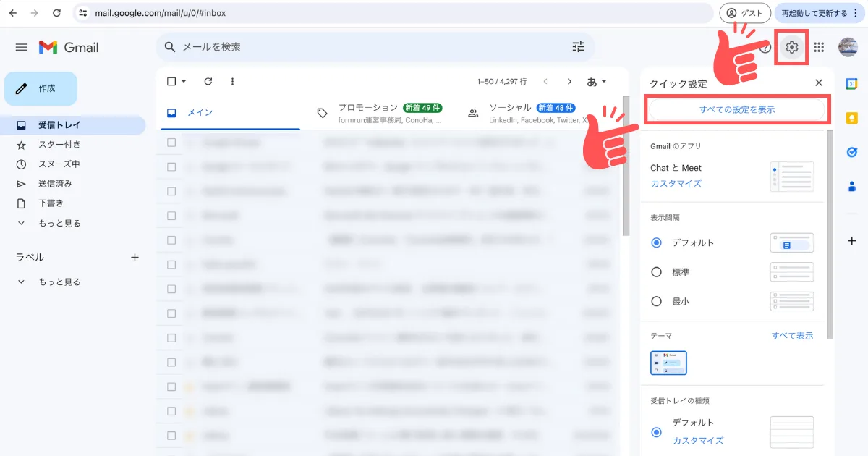The width and height of the screenshot is (868, 456).
Task: Open search filter options icon
Action: (x=578, y=47)
